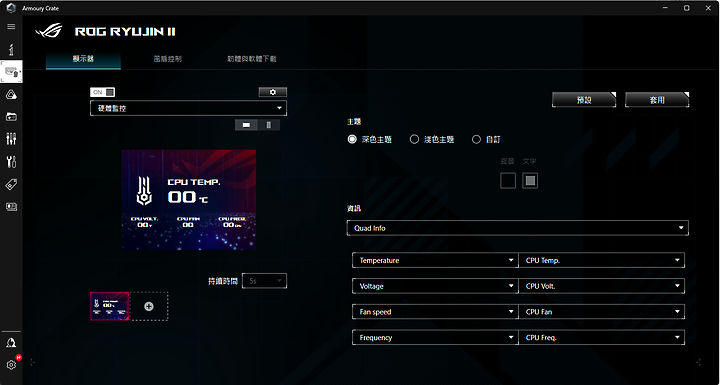Open the sliders scenario profiles icon
The image size is (720, 385).
pos(11,139)
